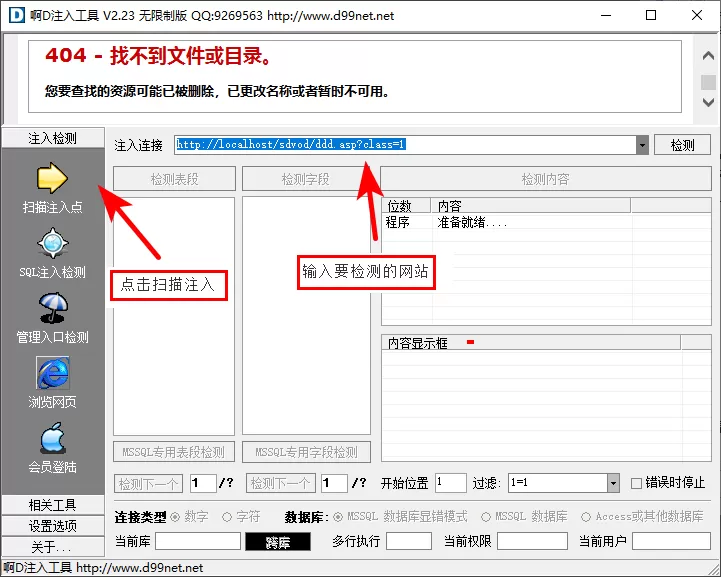Click the 检测内容 button
Screen dimensions: 721x577
pyautogui.click(x=546, y=179)
